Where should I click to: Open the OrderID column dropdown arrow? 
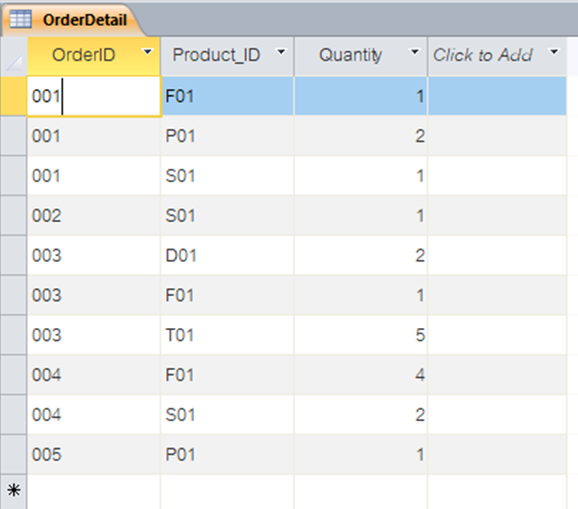(148, 52)
